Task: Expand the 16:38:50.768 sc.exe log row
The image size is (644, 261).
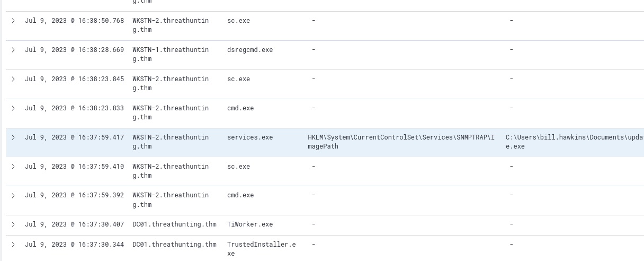Action: coord(13,21)
